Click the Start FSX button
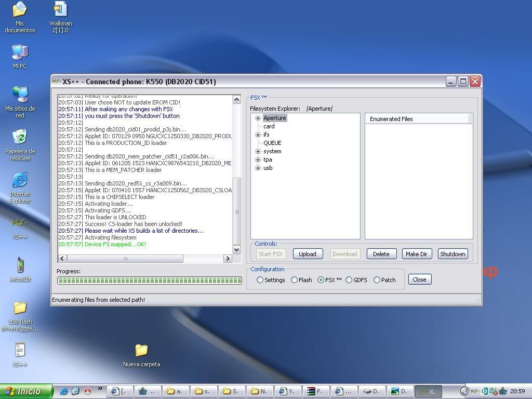532x399 pixels. tap(271, 254)
